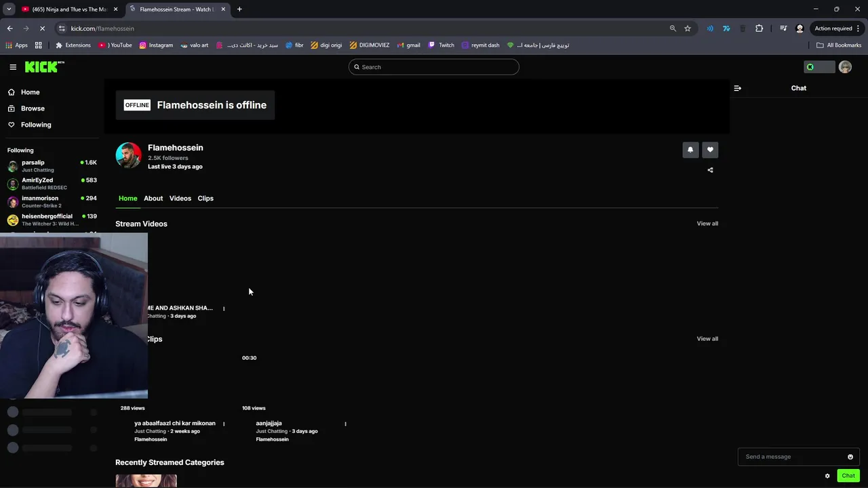Click the address bar URL

pyautogui.click(x=102, y=28)
